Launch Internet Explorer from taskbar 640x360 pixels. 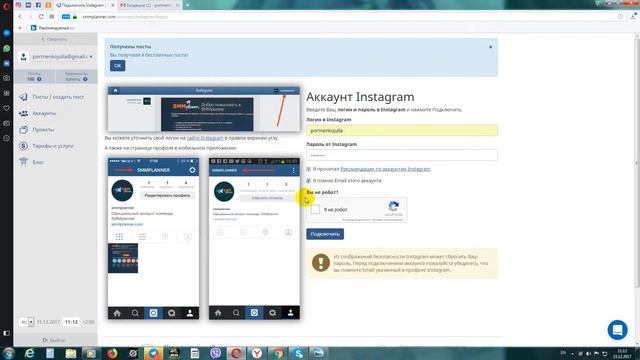tap(29, 353)
